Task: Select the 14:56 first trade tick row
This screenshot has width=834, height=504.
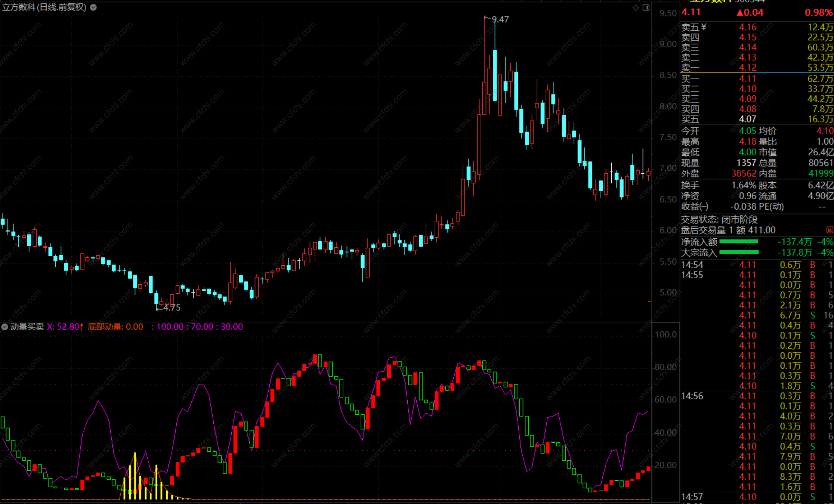Action: (747, 396)
